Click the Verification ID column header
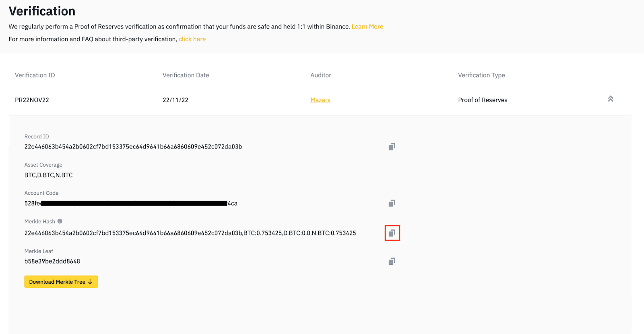Image resolution: width=644 pixels, height=334 pixels. pyautogui.click(x=35, y=75)
